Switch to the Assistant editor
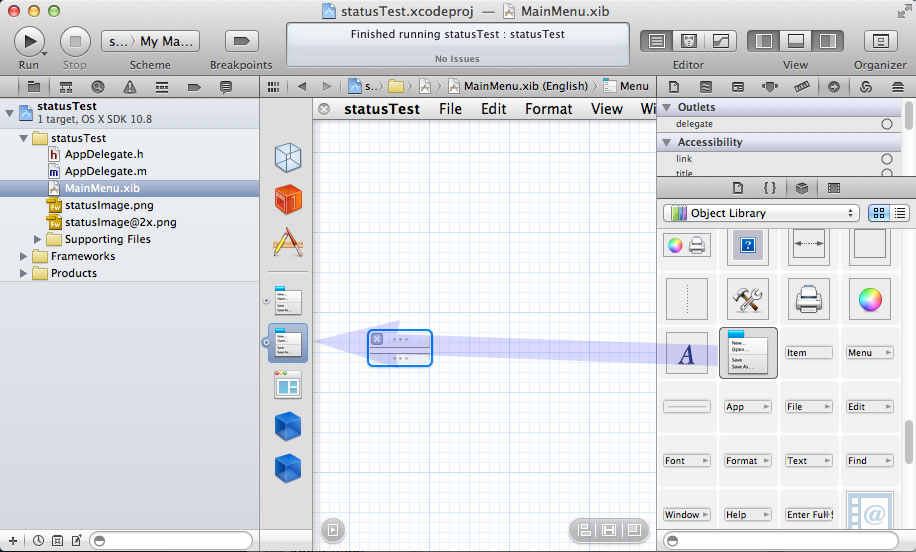The height and width of the screenshot is (552, 916). (x=689, y=41)
